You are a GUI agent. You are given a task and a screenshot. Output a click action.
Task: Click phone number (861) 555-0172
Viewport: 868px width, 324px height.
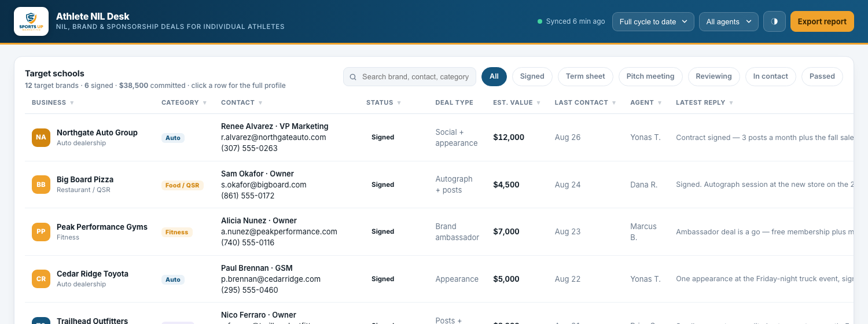(248, 196)
